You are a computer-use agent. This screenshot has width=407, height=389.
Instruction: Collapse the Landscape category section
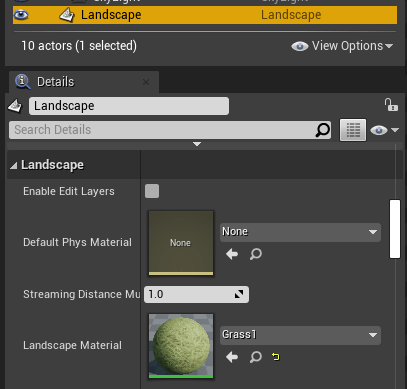[x=14, y=165]
